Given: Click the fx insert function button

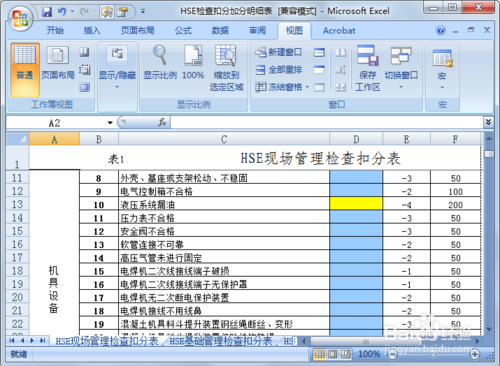Looking at the screenshot, I should coord(162,123).
